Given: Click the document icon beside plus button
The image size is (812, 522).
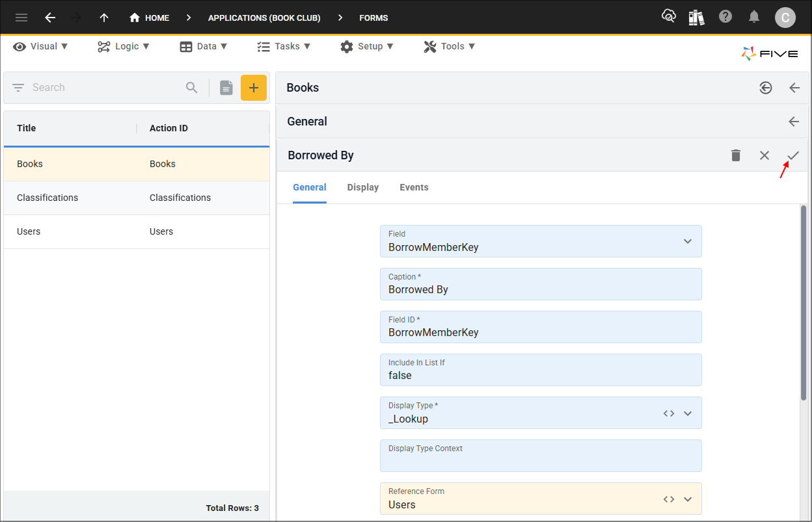Looking at the screenshot, I should (x=226, y=88).
